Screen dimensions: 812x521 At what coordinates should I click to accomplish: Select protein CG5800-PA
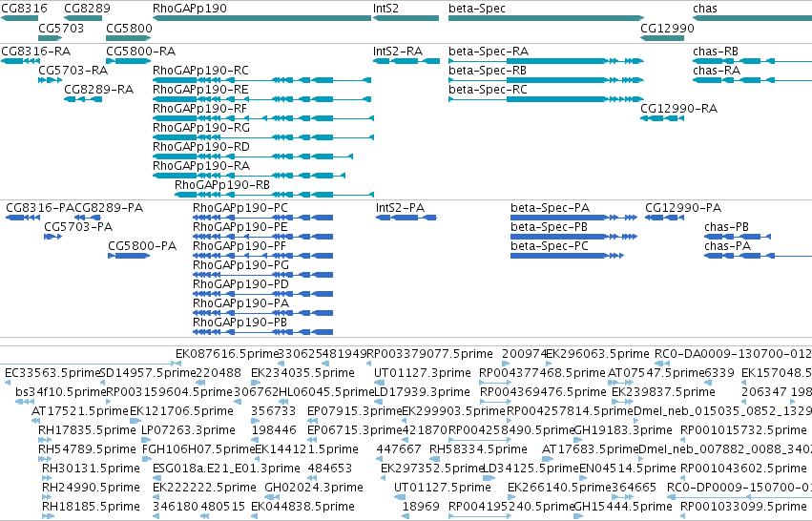tap(129, 256)
